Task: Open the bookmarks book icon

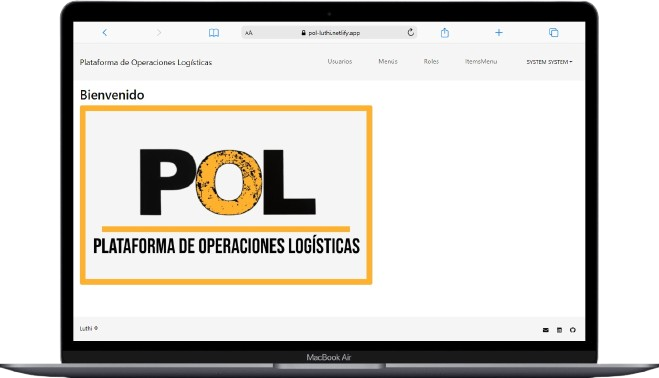Action: click(x=214, y=33)
